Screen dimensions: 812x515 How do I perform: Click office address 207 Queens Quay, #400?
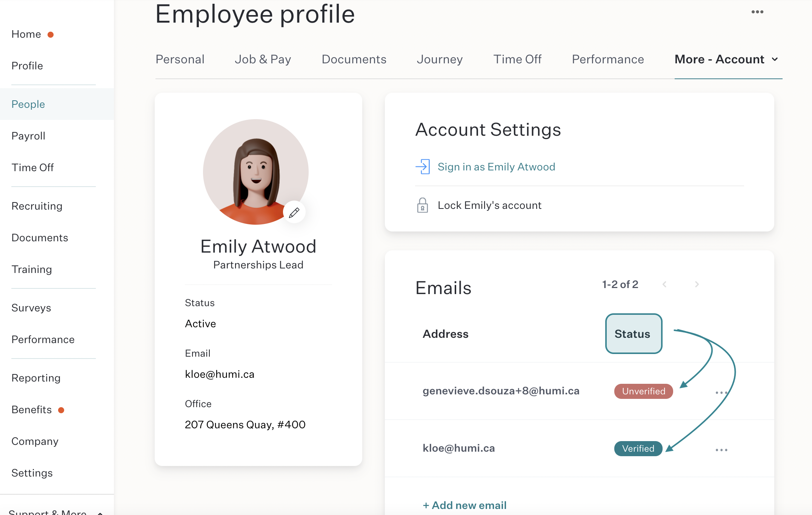click(x=245, y=425)
